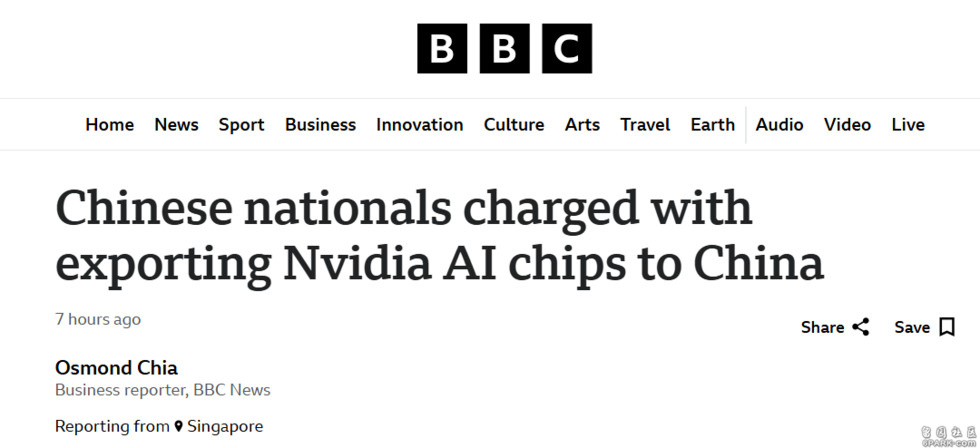The image size is (980, 448).
Task: Click the Share button text
Action: point(822,327)
